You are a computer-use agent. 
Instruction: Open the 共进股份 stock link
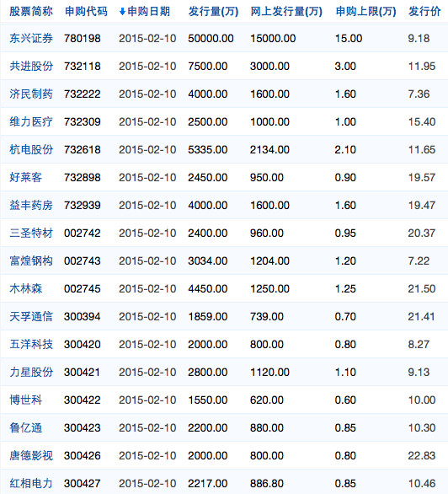pos(31,66)
